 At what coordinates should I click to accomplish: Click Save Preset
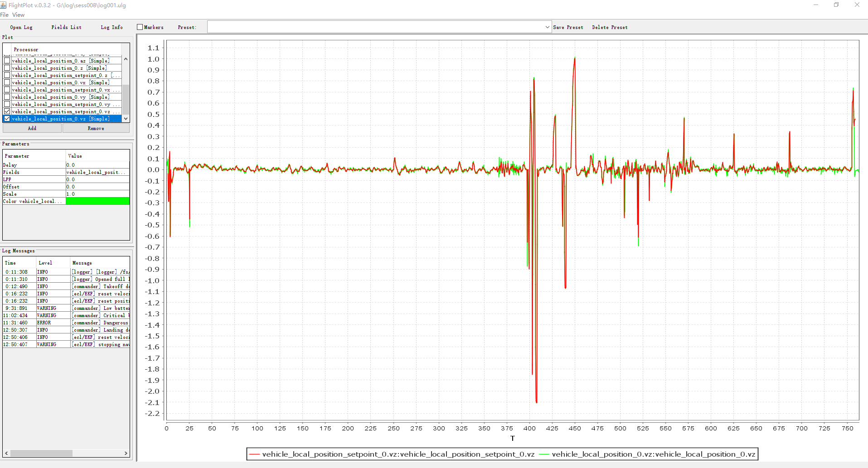tap(568, 27)
